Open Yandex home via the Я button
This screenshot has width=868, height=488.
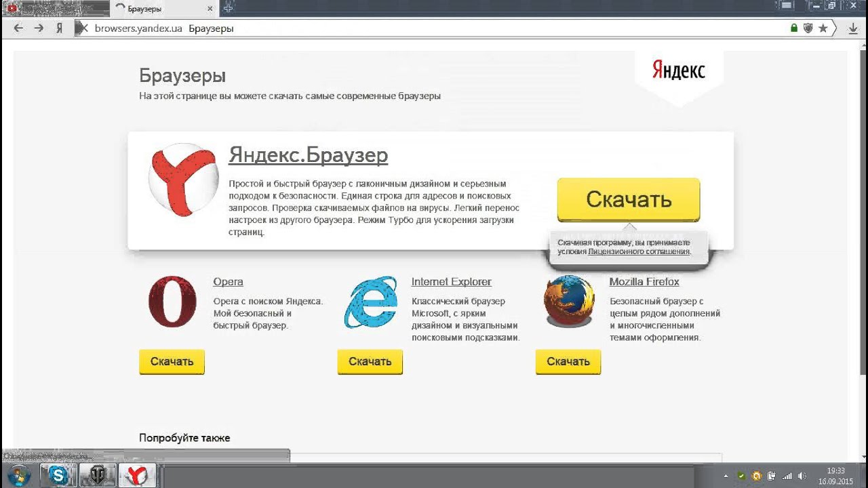coord(60,28)
